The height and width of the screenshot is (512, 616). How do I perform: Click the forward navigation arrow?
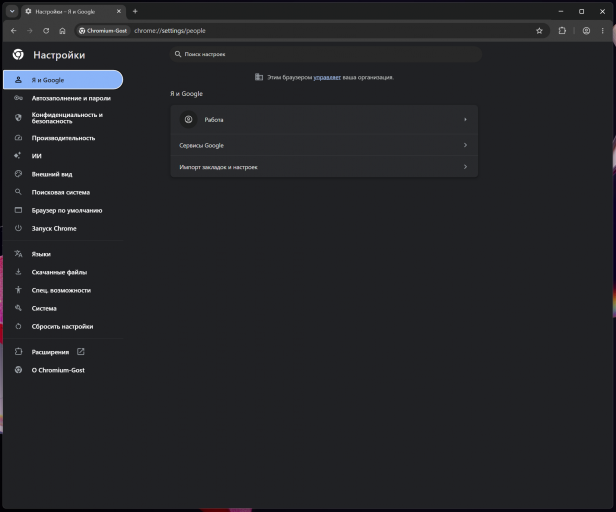[30, 31]
